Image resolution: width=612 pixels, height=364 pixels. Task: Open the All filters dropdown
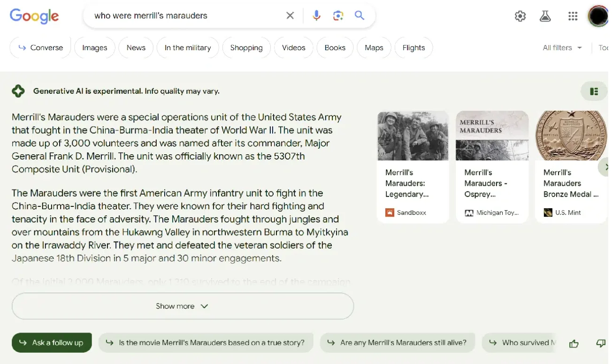[x=562, y=47]
